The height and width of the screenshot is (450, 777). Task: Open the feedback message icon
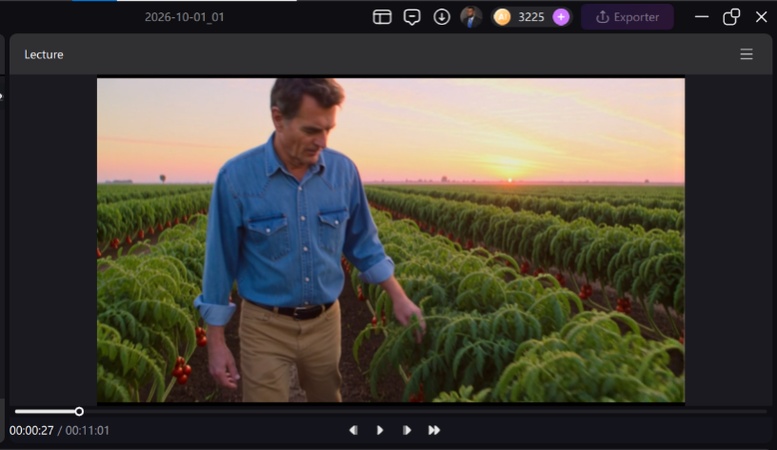(x=412, y=17)
